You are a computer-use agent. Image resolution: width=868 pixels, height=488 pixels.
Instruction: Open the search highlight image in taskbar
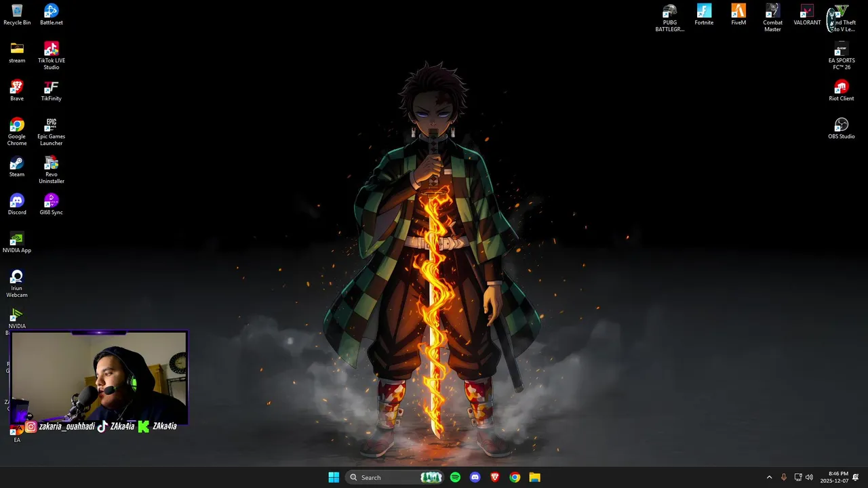[x=431, y=477]
